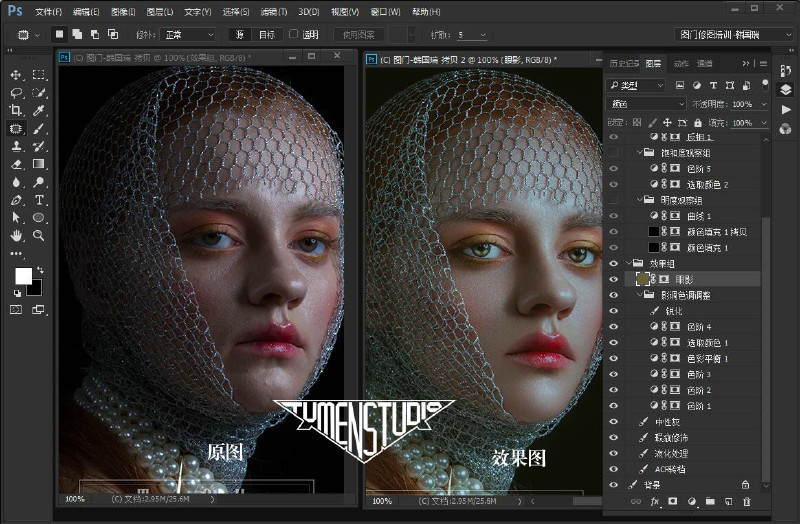Switch to the 动作 tab
Viewport: 800px width, 524px height.
pyautogui.click(x=681, y=63)
